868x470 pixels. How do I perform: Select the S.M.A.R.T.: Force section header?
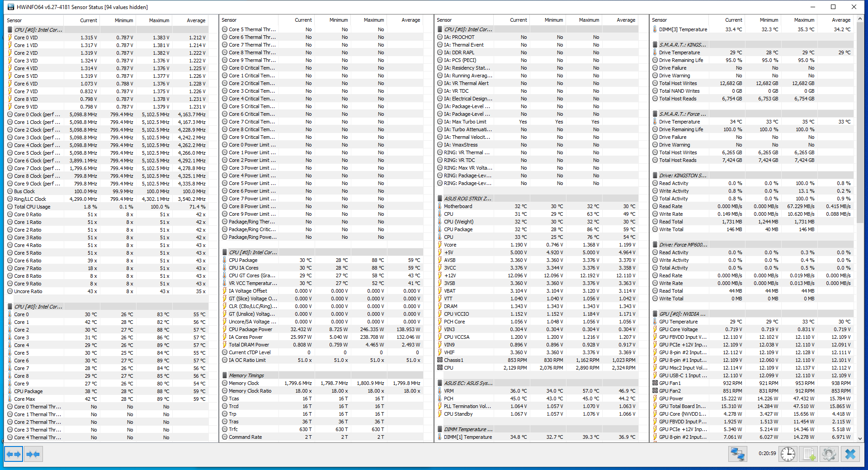(752, 114)
